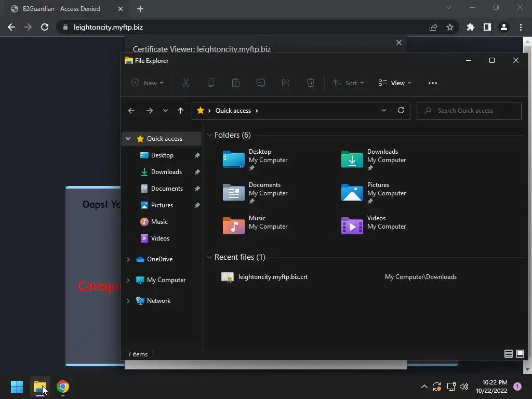Viewport: 532px width, 399px height.
Task: Go up one level in File Explorer
Action: coord(180,111)
